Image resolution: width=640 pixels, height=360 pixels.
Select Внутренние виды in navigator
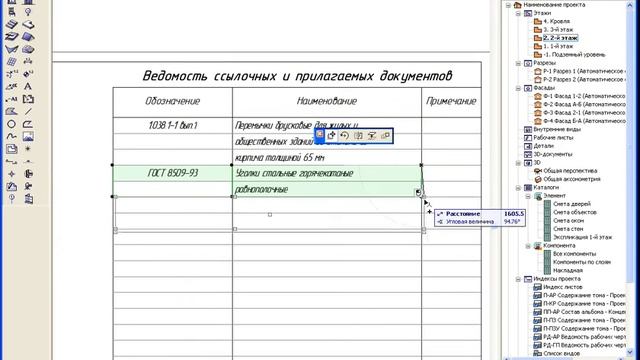pyautogui.click(x=557, y=129)
